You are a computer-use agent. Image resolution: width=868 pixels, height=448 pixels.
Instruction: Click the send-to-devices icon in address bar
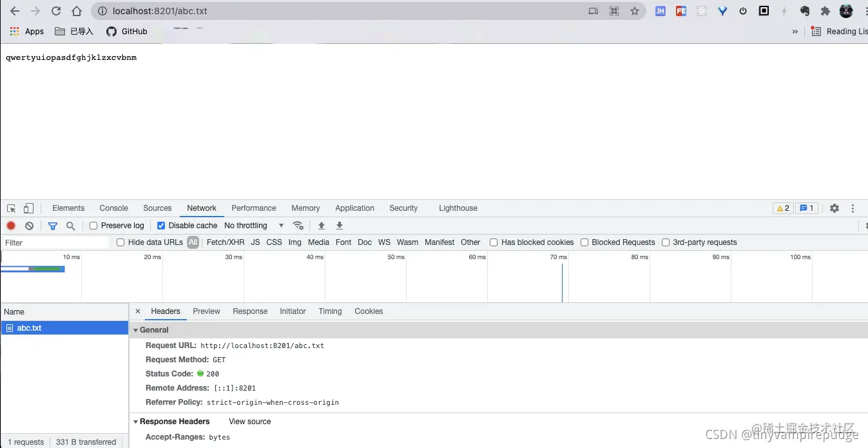(593, 11)
